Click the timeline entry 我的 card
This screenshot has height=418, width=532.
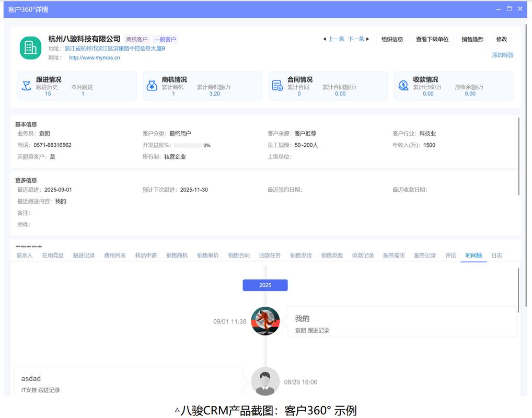point(402,322)
